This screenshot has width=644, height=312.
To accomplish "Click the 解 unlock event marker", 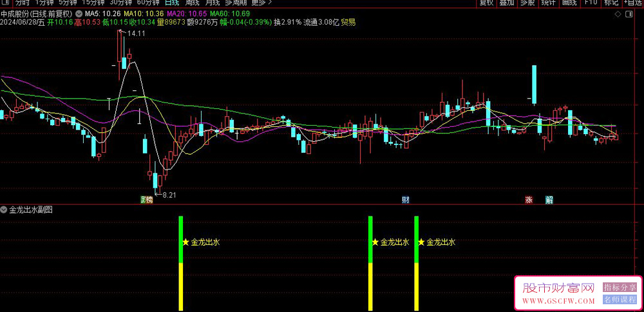I will coord(549,200).
